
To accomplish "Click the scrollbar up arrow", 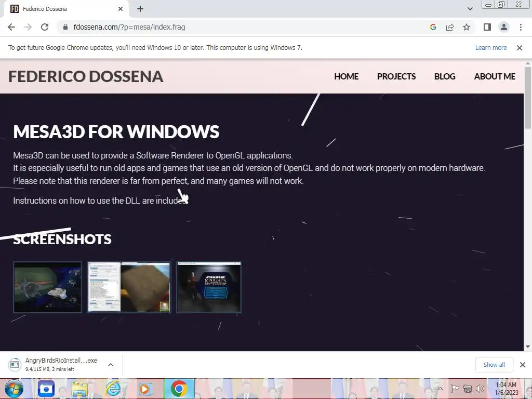I will point(528,63).
